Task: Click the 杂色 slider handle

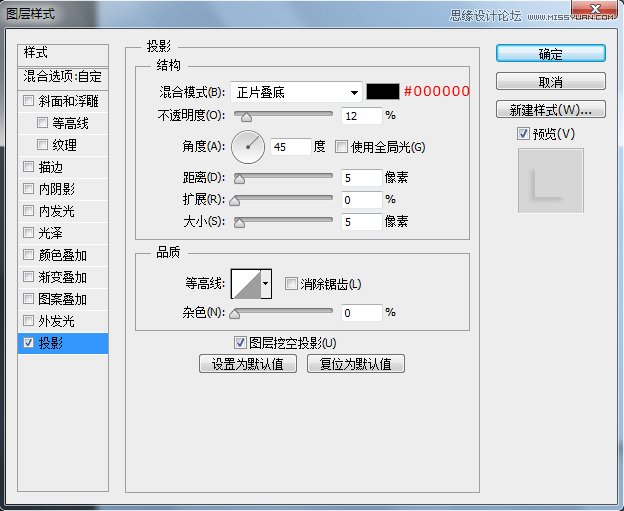Action: 235,314
